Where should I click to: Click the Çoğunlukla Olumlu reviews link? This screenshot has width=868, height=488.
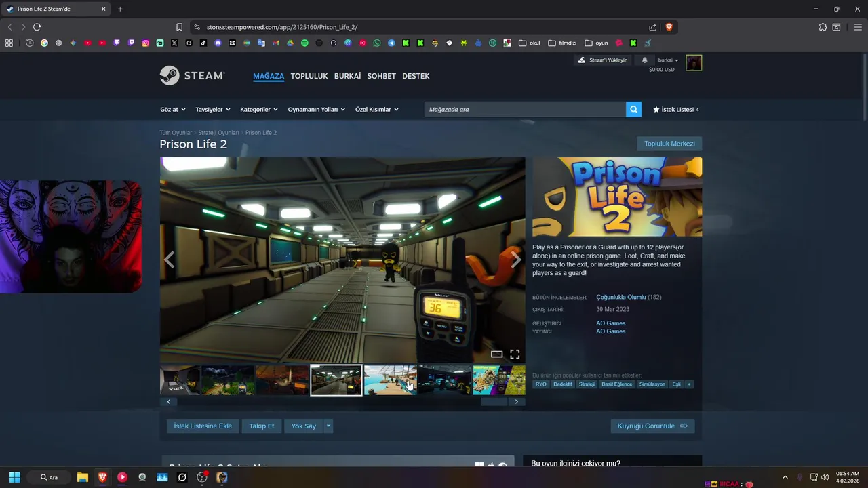[x=621, y=297]
